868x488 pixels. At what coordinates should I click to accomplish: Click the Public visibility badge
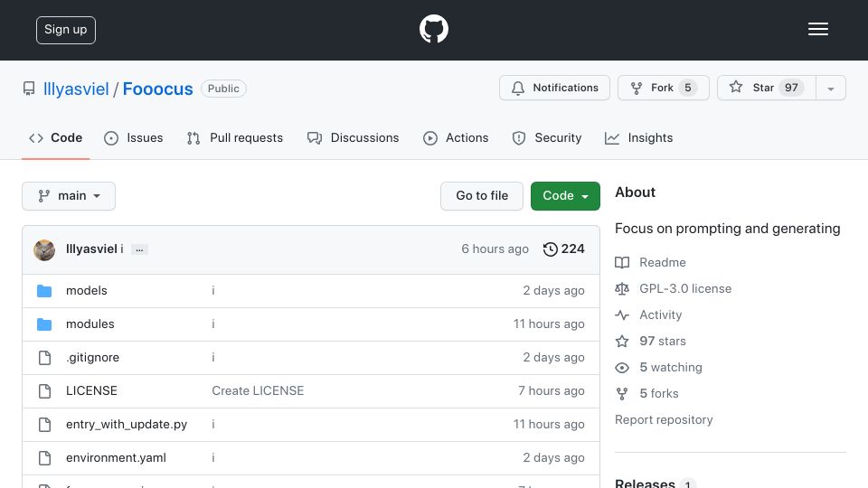click(223, 89)
